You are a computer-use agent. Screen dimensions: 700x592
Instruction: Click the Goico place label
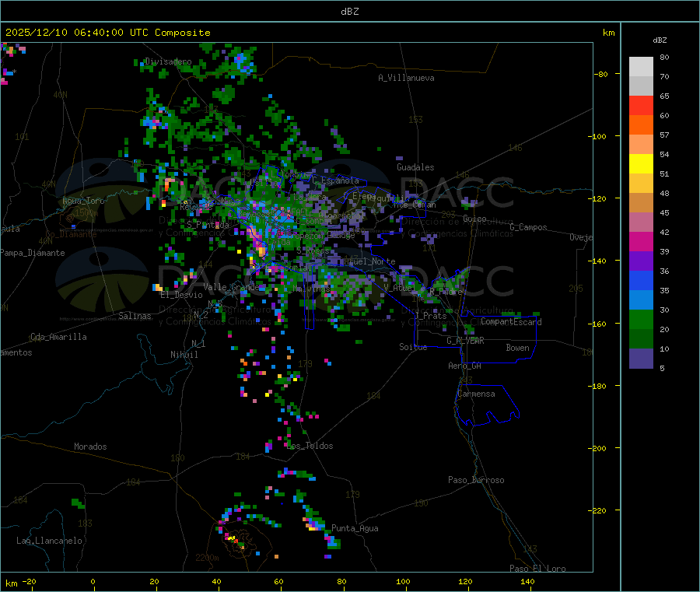pyautogui.click(x=474, y=219)
